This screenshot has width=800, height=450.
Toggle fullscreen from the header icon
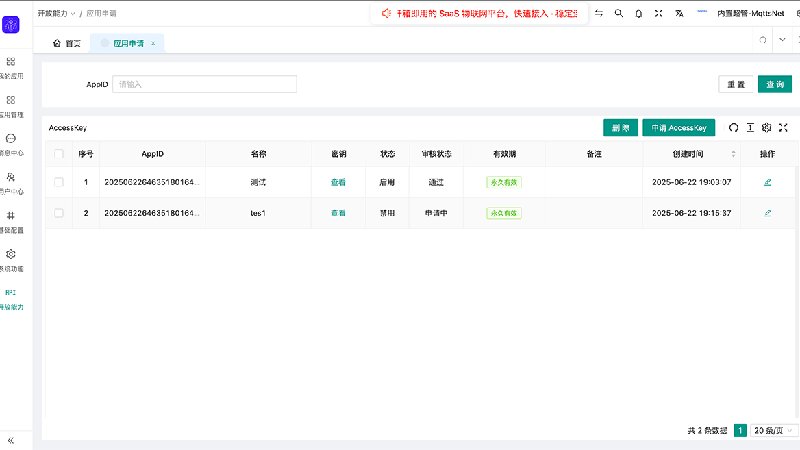click(x=659, y=13)
